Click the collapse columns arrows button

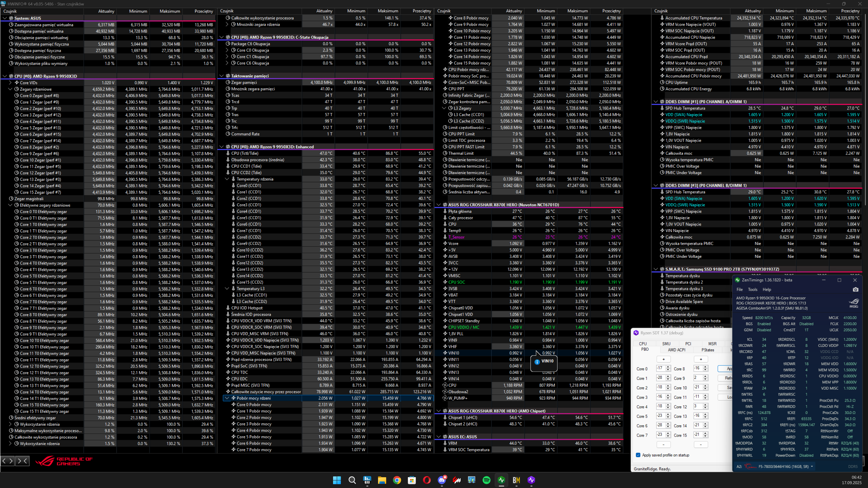pyautogui.click(x=22, y=461)
